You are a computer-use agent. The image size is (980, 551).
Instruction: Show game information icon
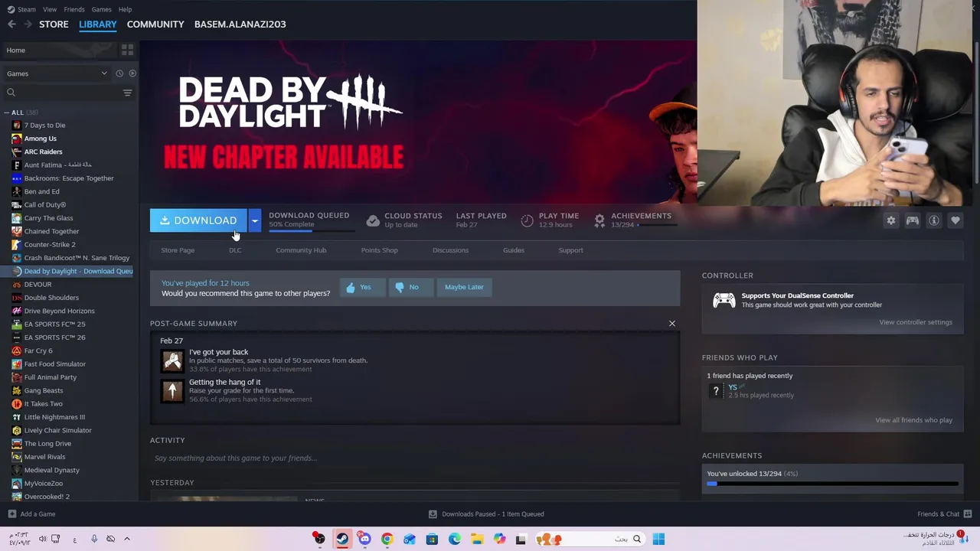[x=934, y=220]
